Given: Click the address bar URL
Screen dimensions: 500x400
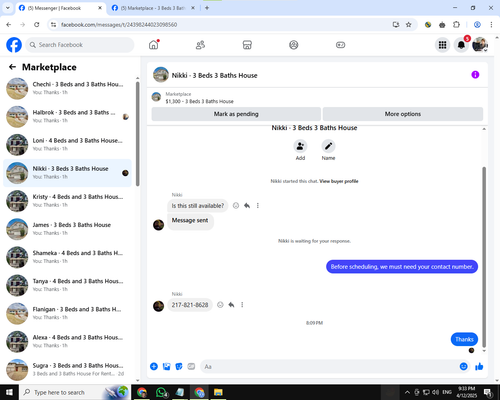Looking at the screenshot, I should point(119,25).
